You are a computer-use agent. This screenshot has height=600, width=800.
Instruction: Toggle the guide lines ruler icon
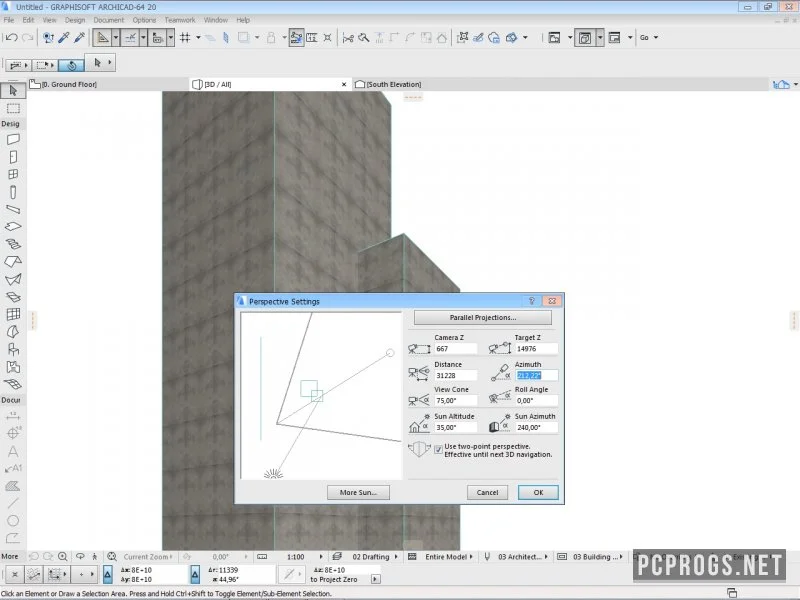(103, 38)
